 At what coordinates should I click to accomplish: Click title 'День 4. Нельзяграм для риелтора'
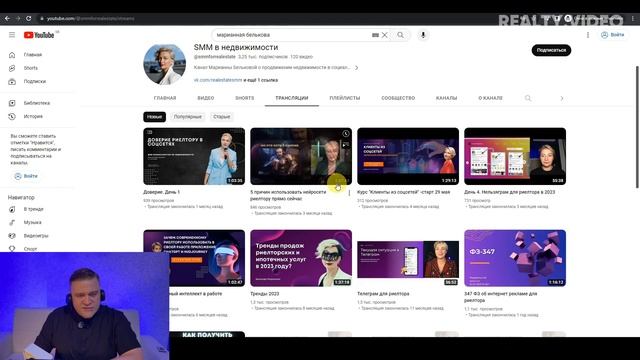[510, 192]
